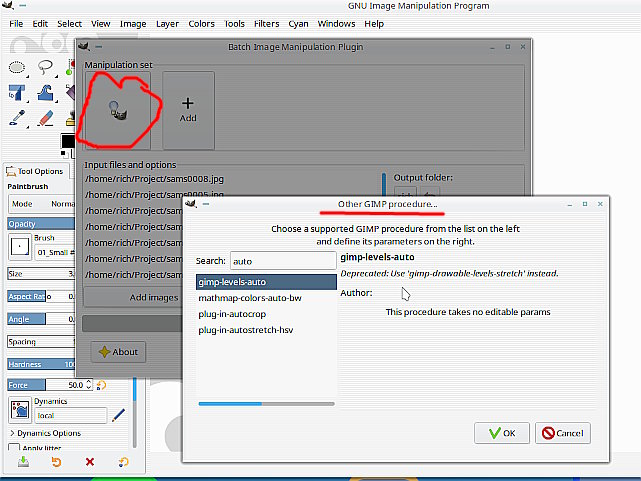Select the Eraser tool
641x481 pixels.
(x=45, y=118)
